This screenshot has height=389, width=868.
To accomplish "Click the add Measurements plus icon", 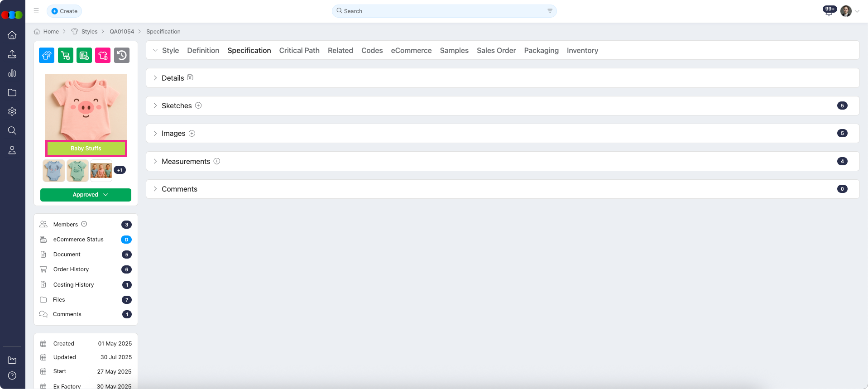I will click(217, 161).
